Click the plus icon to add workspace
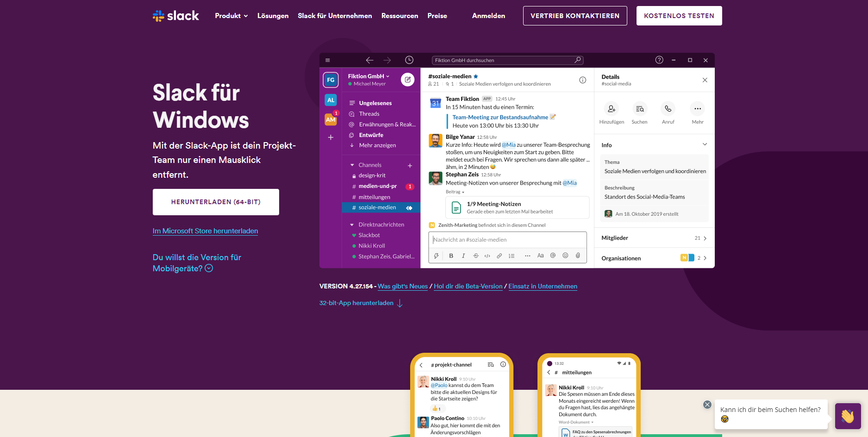The width and height of the screenshot is (868, 437). pos(331,137)
